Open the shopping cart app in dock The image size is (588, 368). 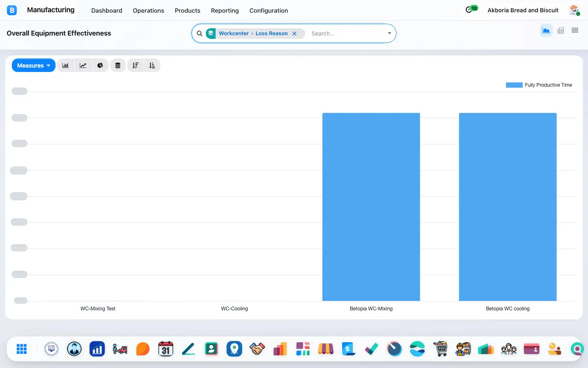tap(440, 349)
